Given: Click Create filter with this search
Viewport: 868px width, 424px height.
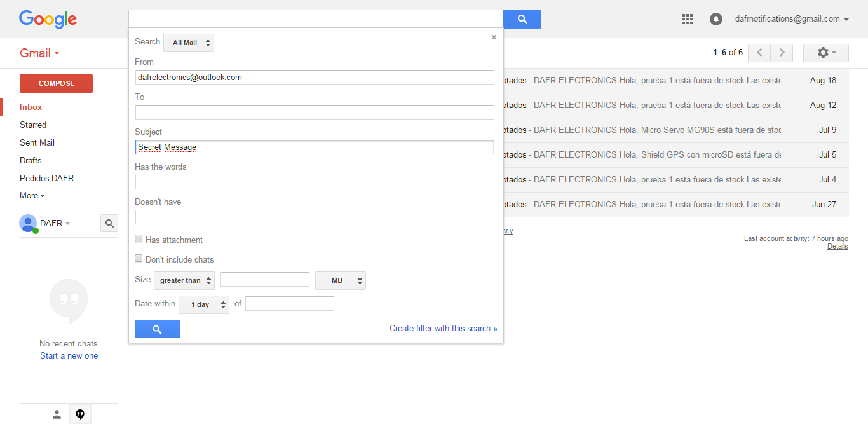Looking at the screenshot, I should [x=443, y=329].
